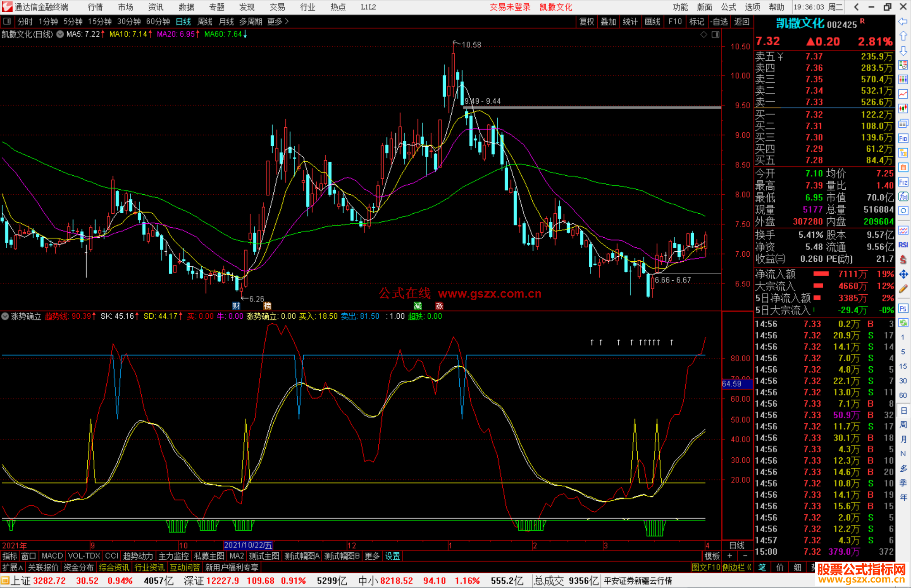Click the F12 sidebar icon
The image size is (911, 588).
(x=903, y=182)
